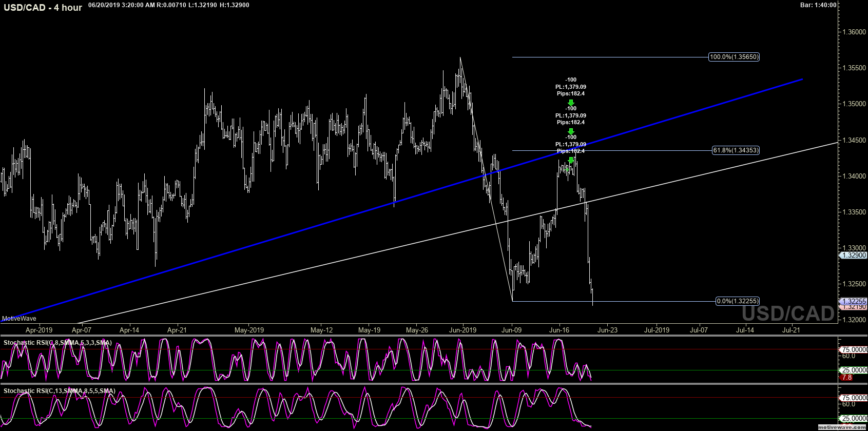Image resolution: width=868 pixels, height=431 pixels.
Task: Select the thick blue trend line
Action: 400,201
